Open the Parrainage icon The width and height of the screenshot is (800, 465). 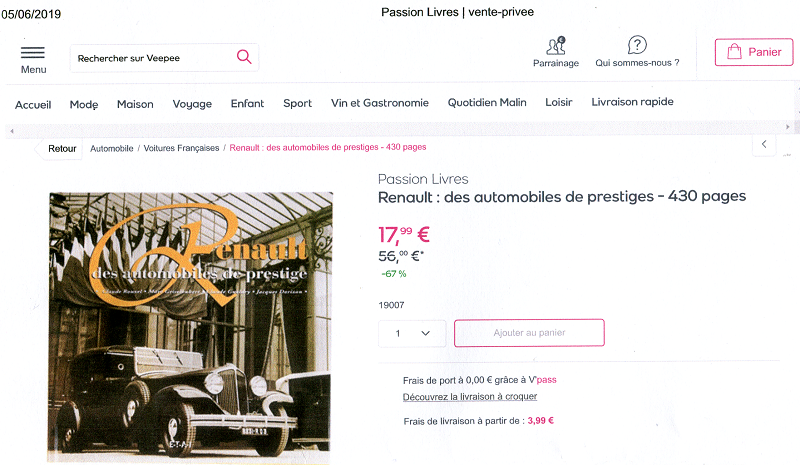click(556, 46)
